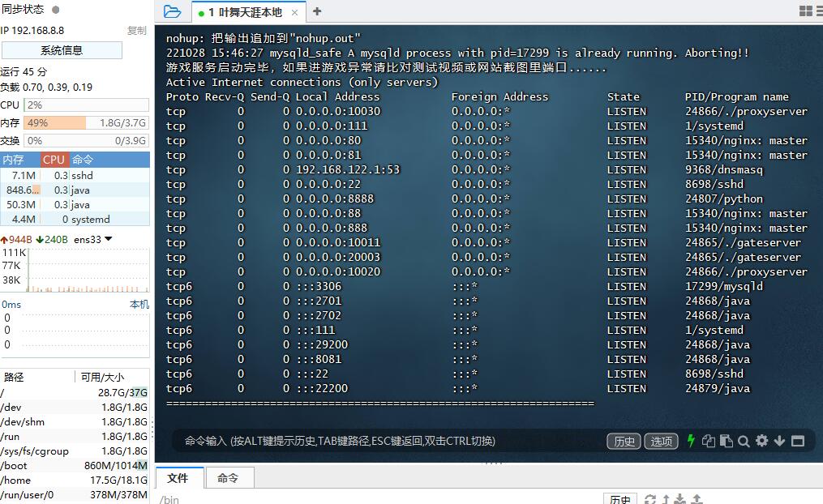Select the systemd process row
The height and width of the screenshot is (504, 823).
coord(75,220)
